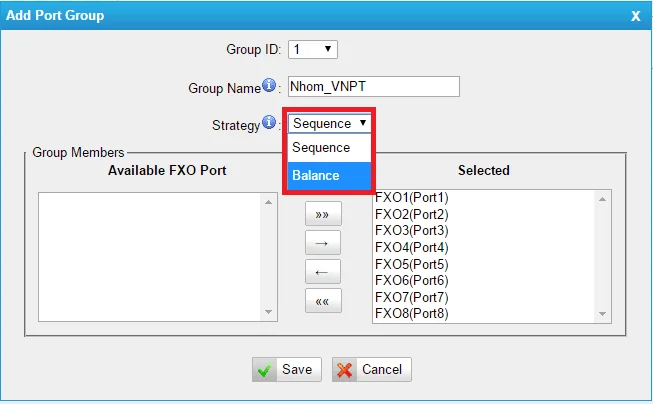Viewport: 653px width, 404px height.
Task: Click down arrow of Selected list scrollbar
Action: click(x=603, y=314)
